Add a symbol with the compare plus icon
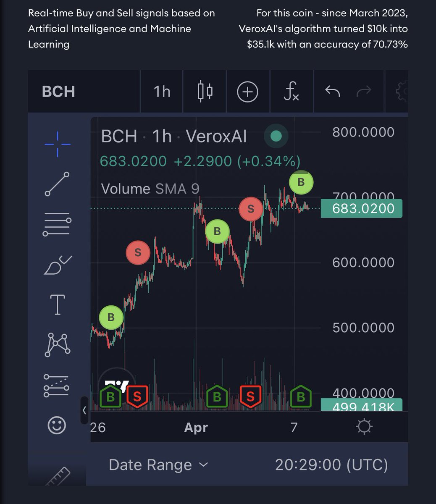This screenshot has height=504, width=436. tap(247, 92)
